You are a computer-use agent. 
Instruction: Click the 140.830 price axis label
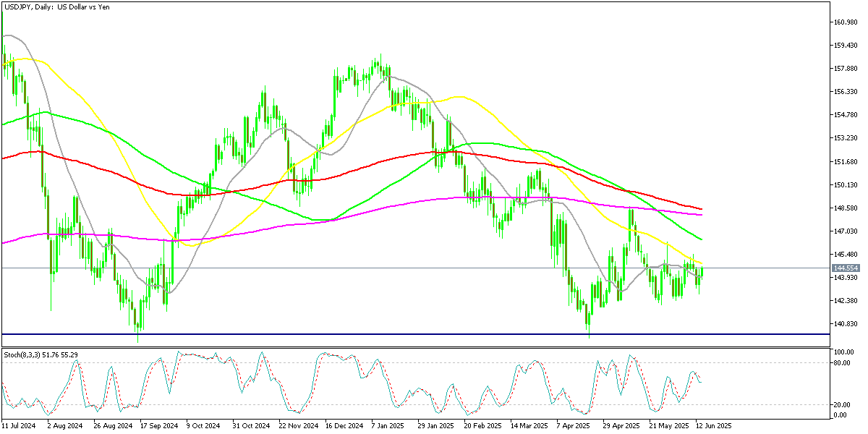(845, 324)
